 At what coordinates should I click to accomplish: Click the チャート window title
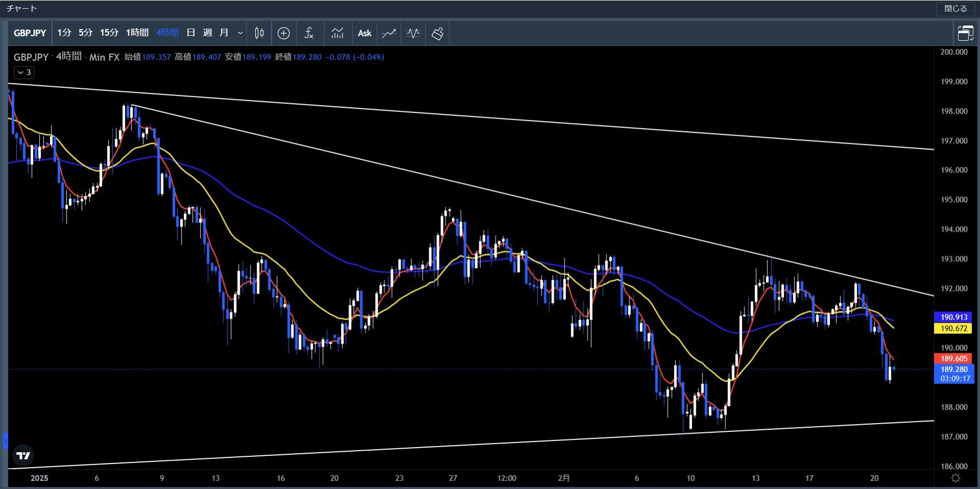pos(21,9)
